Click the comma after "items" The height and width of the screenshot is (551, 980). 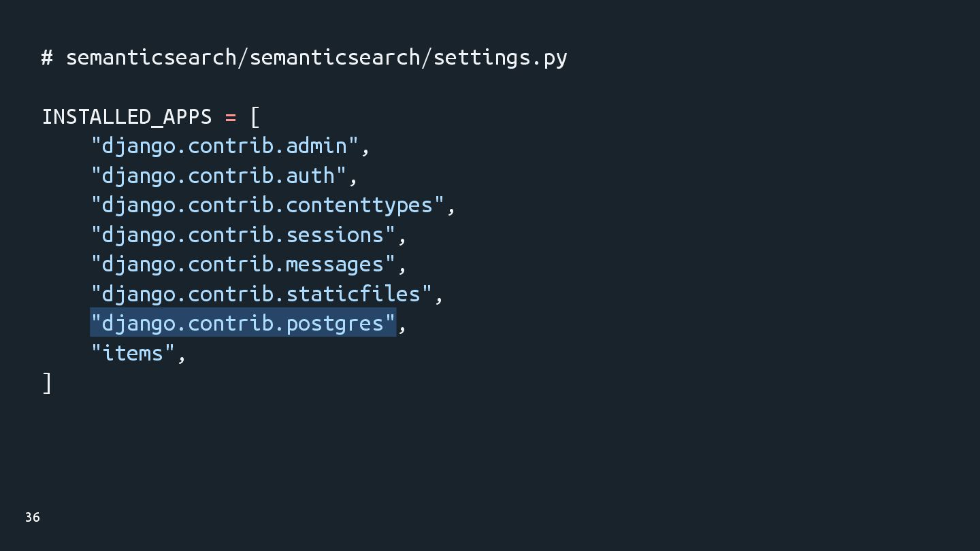(182, 357)
